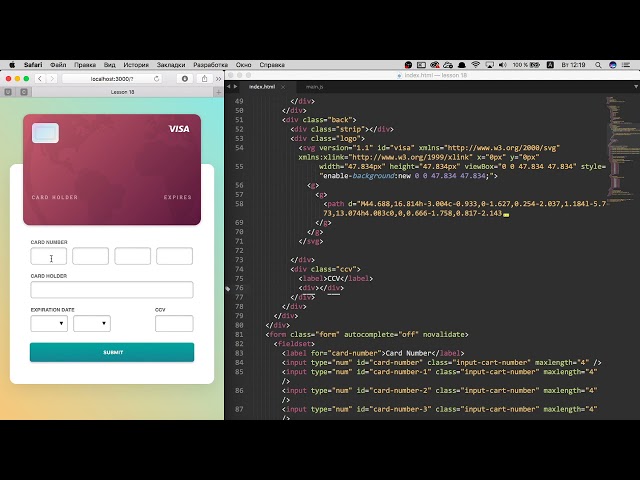This screenshot has height=480, width=640.
Task: Click the clock showing Вт 12:19
Action: pyautogui.click(x=573, y=65)
